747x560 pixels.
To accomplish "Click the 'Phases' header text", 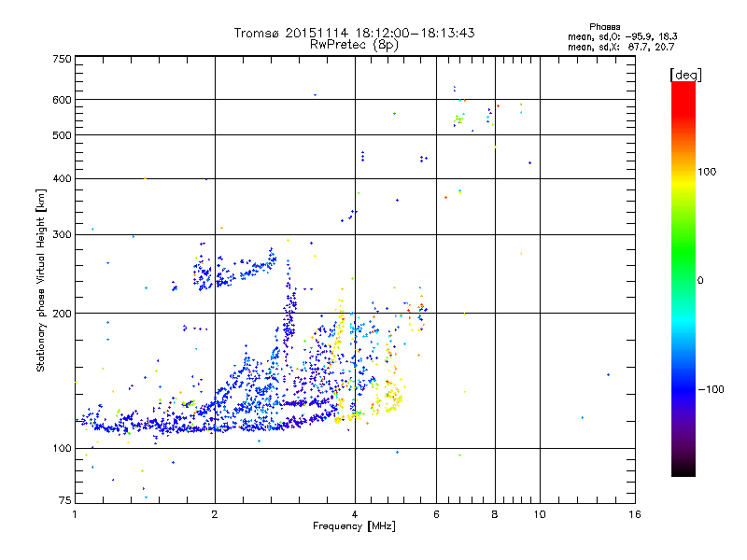I will pos(604,27).
